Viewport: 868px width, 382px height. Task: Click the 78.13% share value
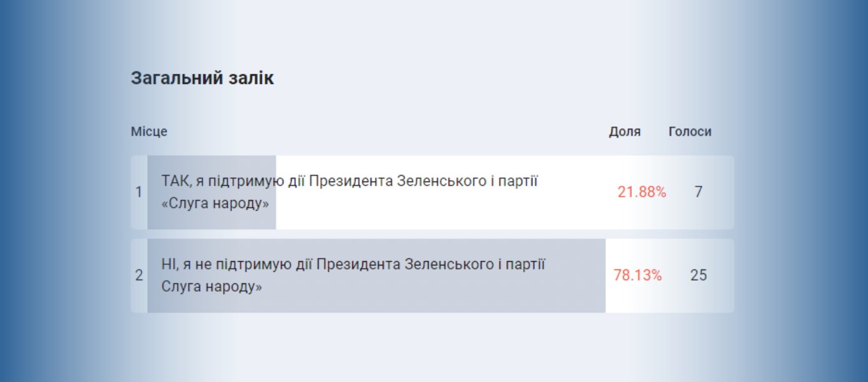tap(637, 276)
